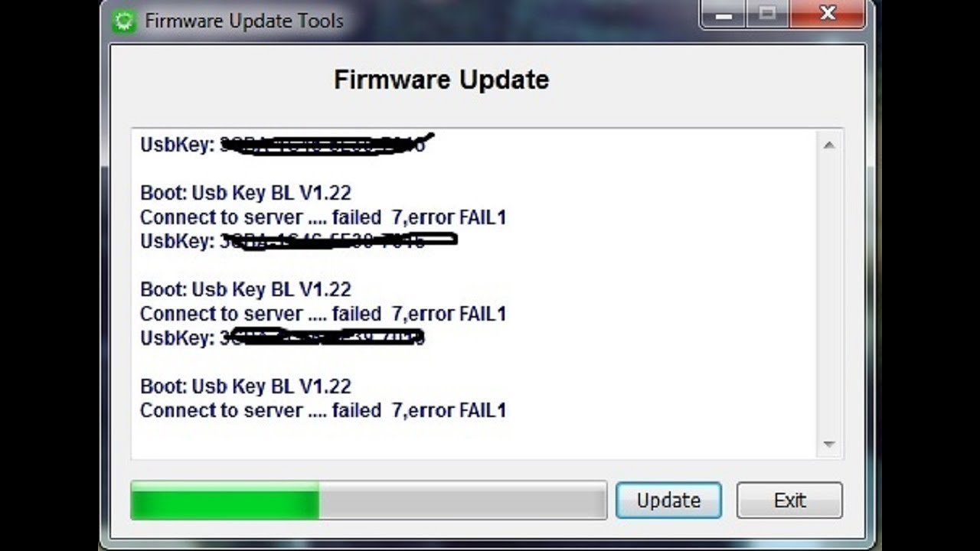Select the third UsbKey log line
The height and width of the screenshot is (551, 980).
282,337
